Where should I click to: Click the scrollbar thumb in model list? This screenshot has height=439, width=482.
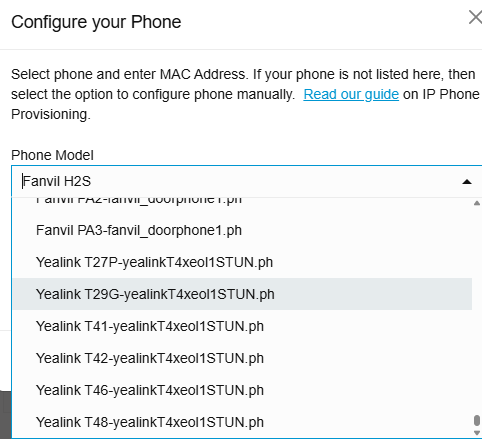(477, 421)
